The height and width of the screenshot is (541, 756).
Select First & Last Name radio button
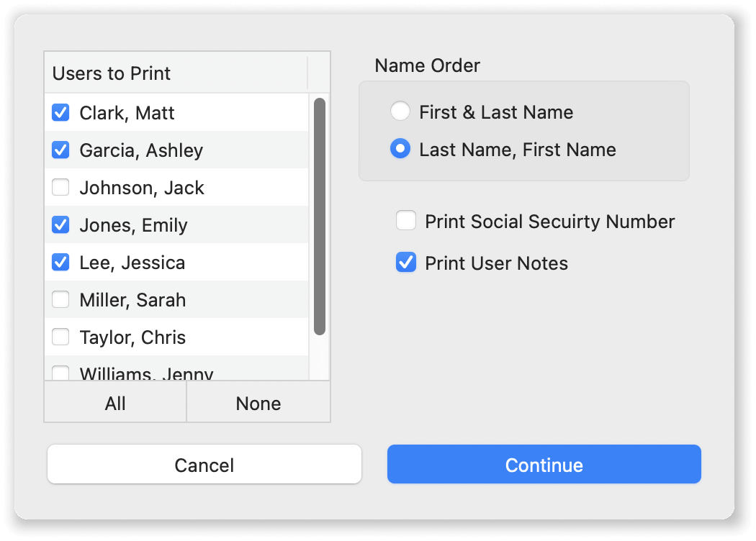[400, 112]
